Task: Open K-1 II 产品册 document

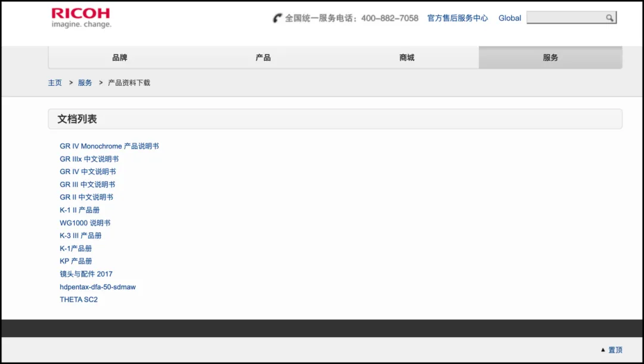Action: (80, 210)
